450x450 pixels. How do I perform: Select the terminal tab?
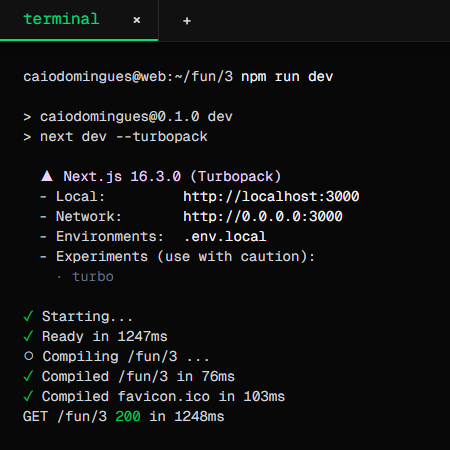click(79, 20)
